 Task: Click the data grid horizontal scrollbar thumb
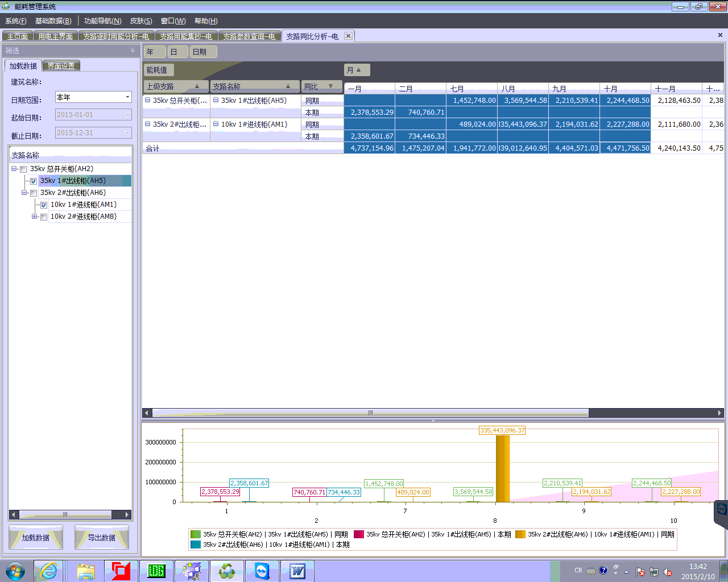pyautogui.click(x=370, y=413)
